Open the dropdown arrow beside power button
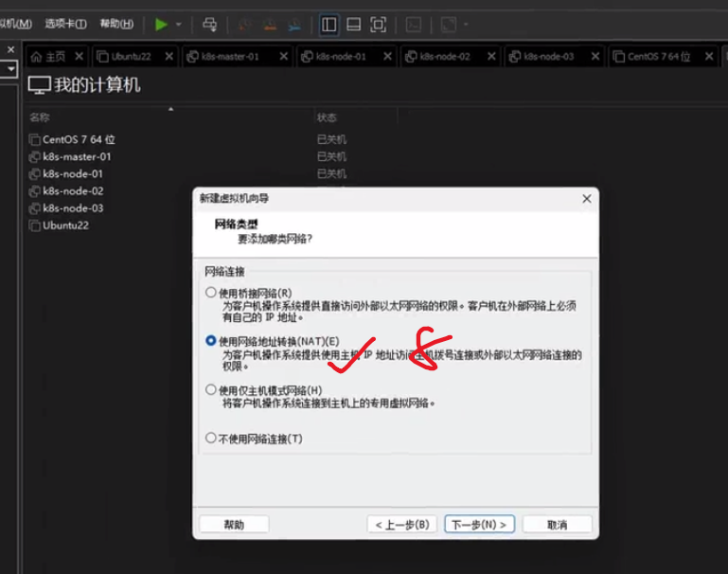Viewport: 728px width, 574px height. (178, 25)
